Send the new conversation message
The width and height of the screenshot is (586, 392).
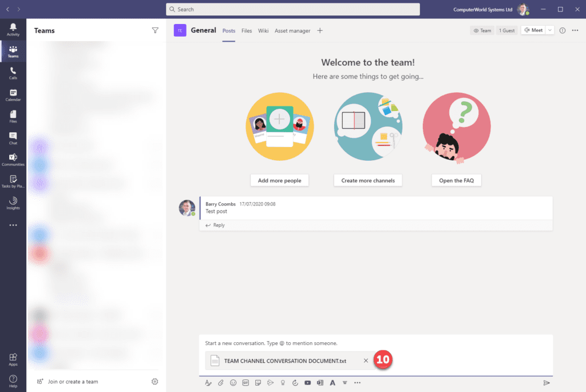(x=547, y=383)
